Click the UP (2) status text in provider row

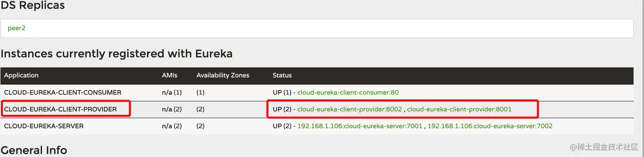(282, 109)
